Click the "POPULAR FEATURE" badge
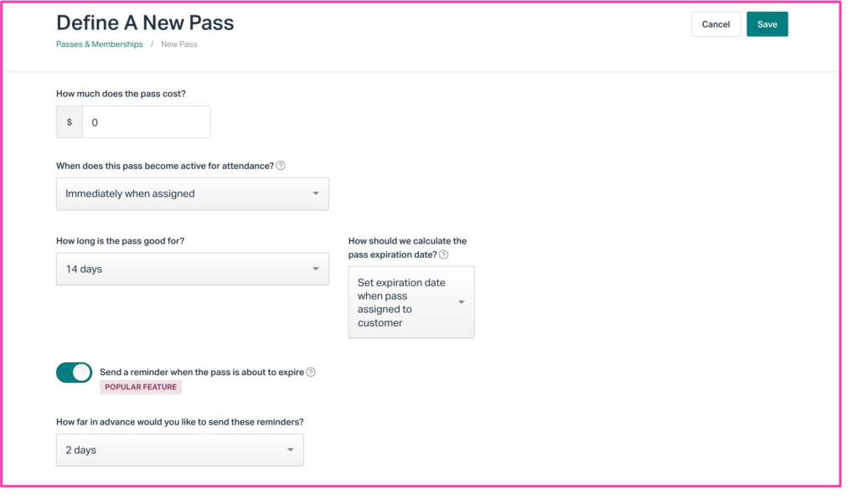Image resolution: width=858 pixels, height=504 pixels. 141,388
